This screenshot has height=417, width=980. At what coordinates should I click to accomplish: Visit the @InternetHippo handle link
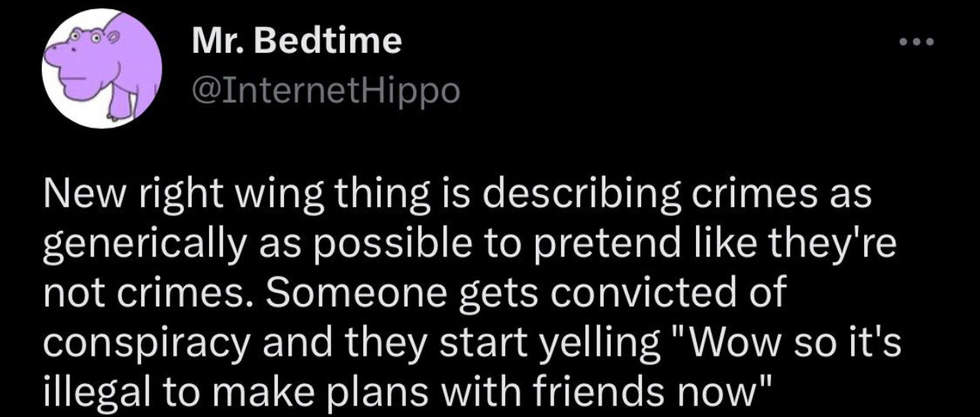[x=326, y=92]
